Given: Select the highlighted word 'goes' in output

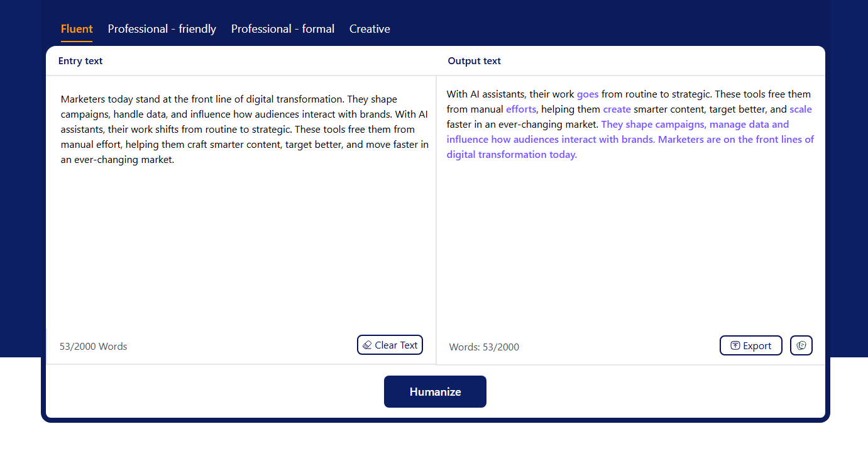Looking at the screenshot, I should 587,94.
